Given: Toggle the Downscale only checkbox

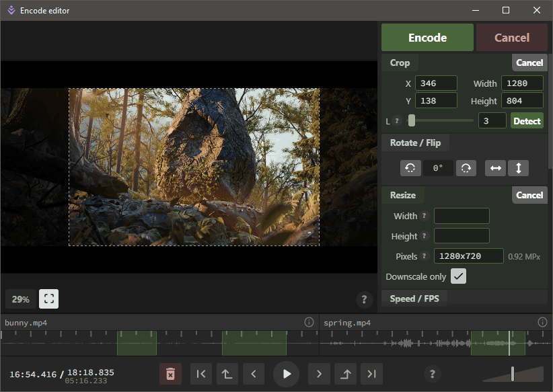Looking at the screenshot, I should pyautogui.click(x=458, y=276).
